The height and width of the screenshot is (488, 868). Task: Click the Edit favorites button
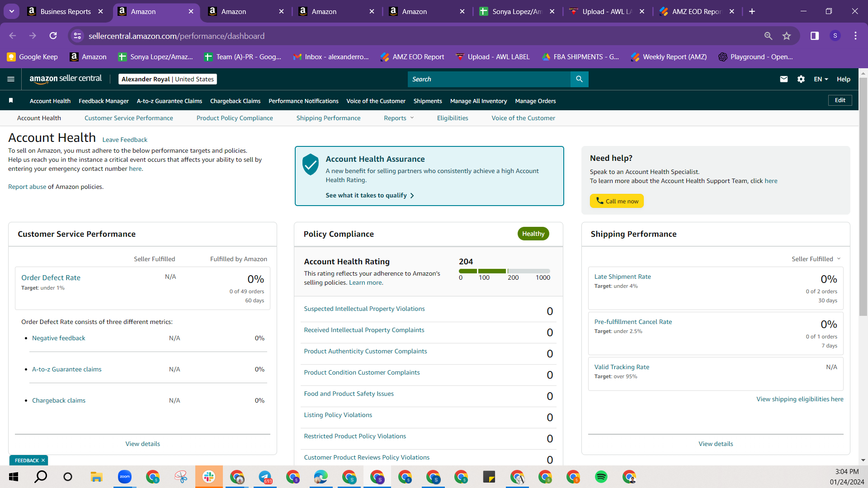(840, 100)
